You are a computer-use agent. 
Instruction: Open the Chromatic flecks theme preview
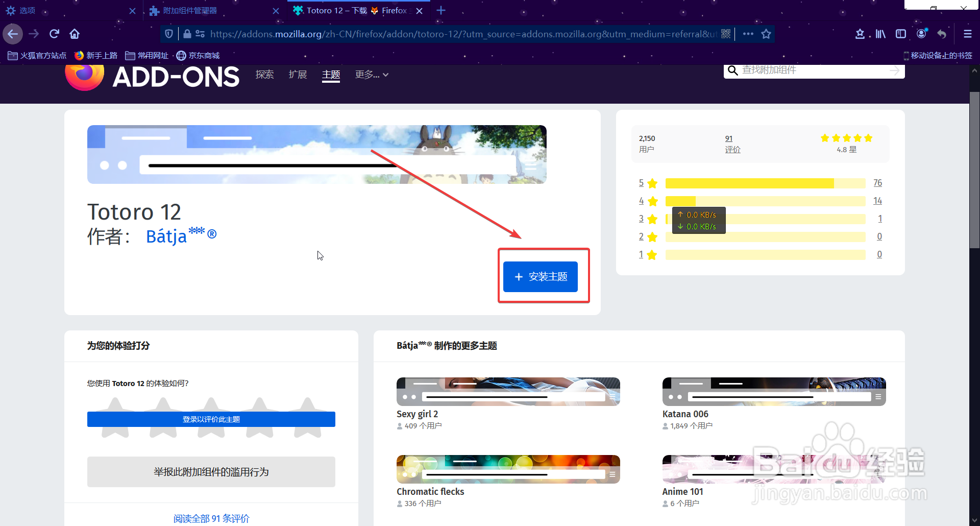tap(508, 469)
